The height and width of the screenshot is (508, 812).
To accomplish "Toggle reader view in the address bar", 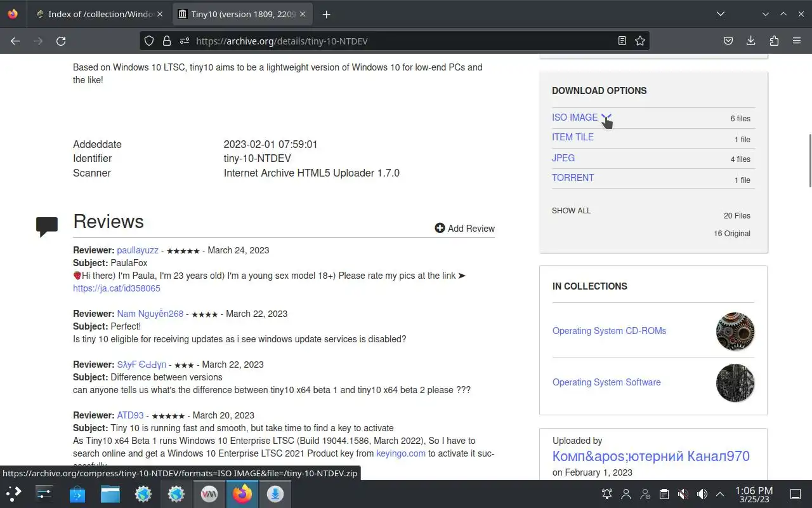I will pos(622,41).
